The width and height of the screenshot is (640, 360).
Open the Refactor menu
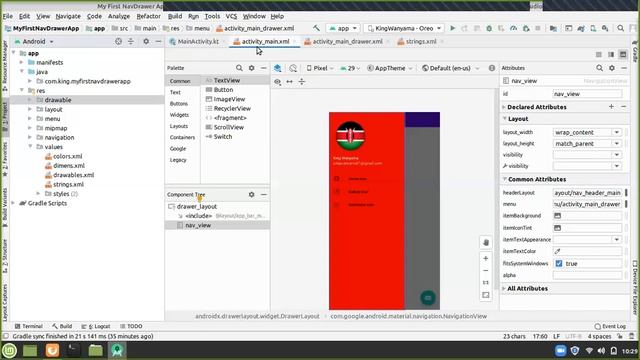point(149,16)
